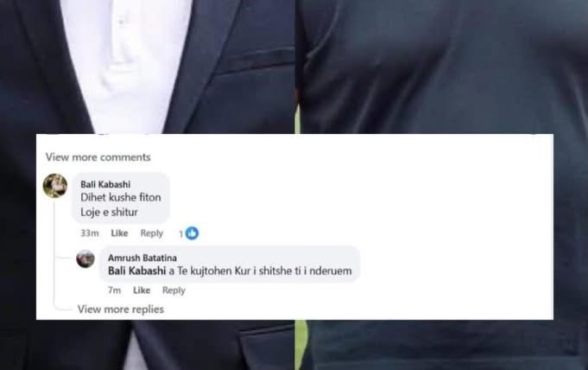This screenshot has width=588, height=370.
Task: Open Amrush Batatina commenter name link
Action: coord(142,258)
